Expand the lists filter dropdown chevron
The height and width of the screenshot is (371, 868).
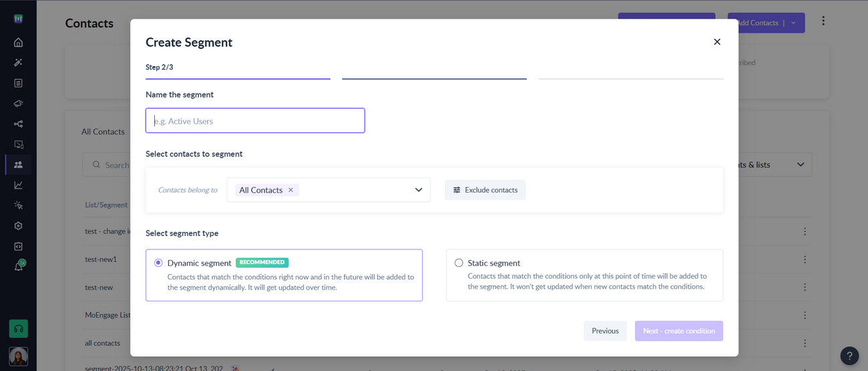pos(801,164)
